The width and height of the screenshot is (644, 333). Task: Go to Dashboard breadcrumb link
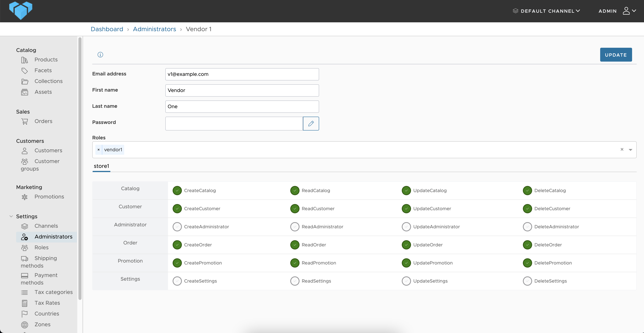[107, 29]
